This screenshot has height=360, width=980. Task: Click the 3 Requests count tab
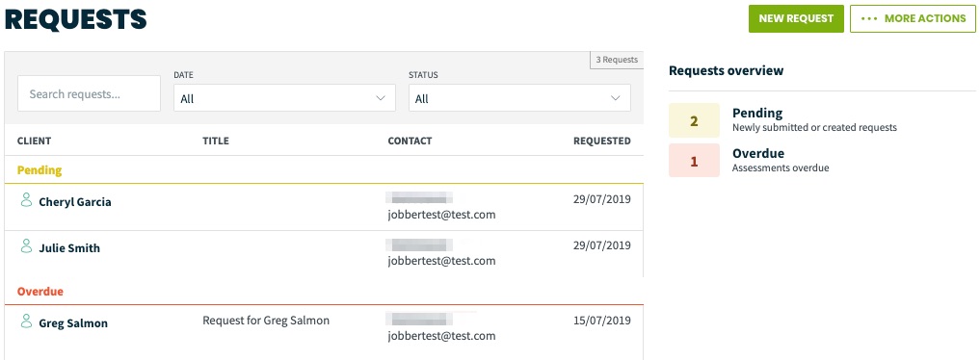coord(617,60)
